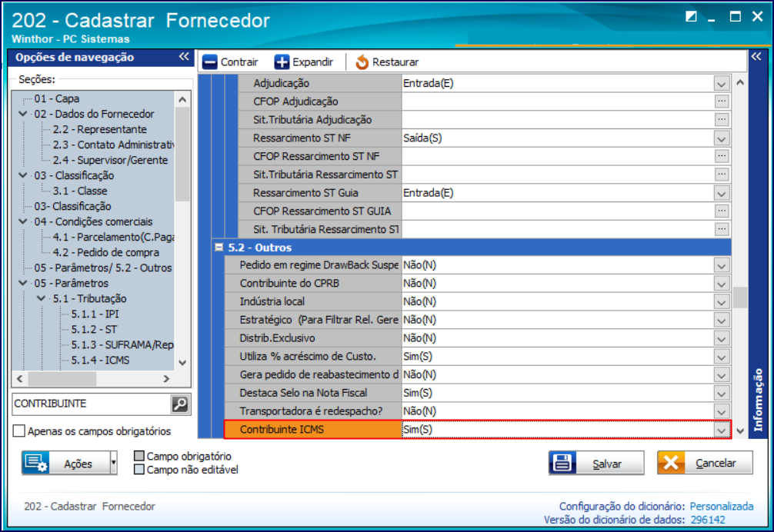Click the Salvar button
774x532 pixels.
(596, 463)
